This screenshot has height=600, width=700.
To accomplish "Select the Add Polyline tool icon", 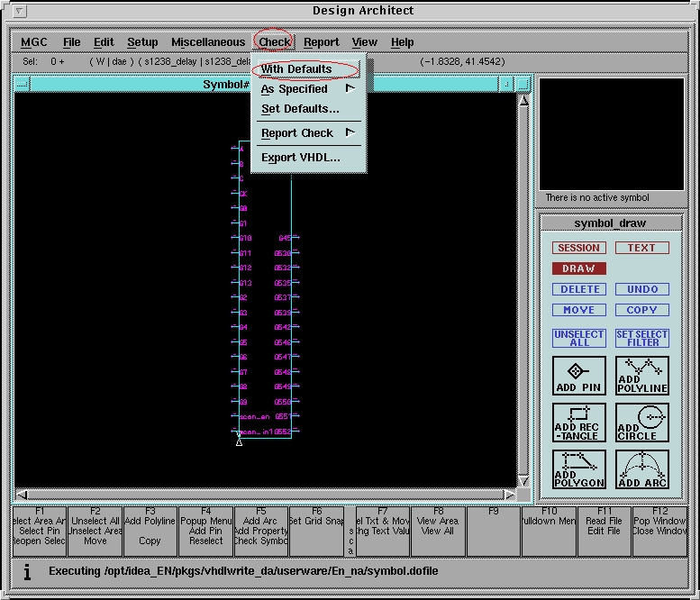I will (x=642, y=375).
